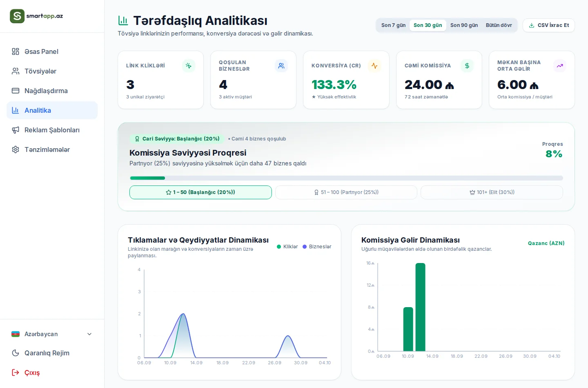Expand the Azərbaycan language dropdown
This screenshot has width=588, height=388.
pos(52,334)
